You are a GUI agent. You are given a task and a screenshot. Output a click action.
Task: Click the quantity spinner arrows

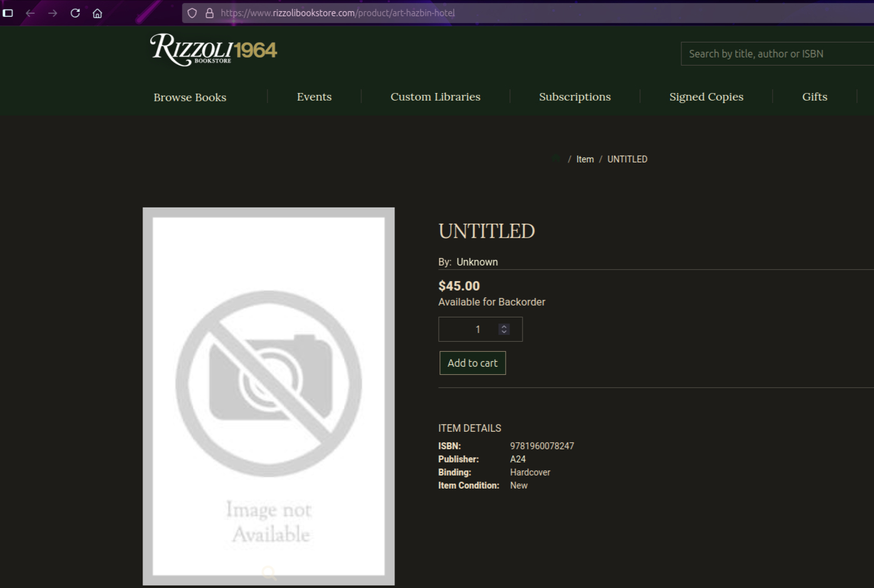pyautogui.click(x=504, y=329)
